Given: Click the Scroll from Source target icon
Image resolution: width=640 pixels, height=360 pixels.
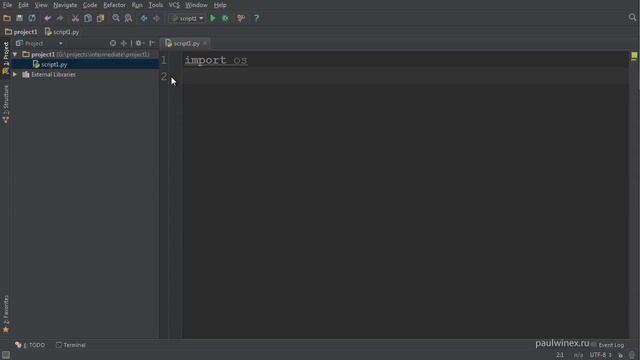Looking at the screenshot, I should (113, 43).
